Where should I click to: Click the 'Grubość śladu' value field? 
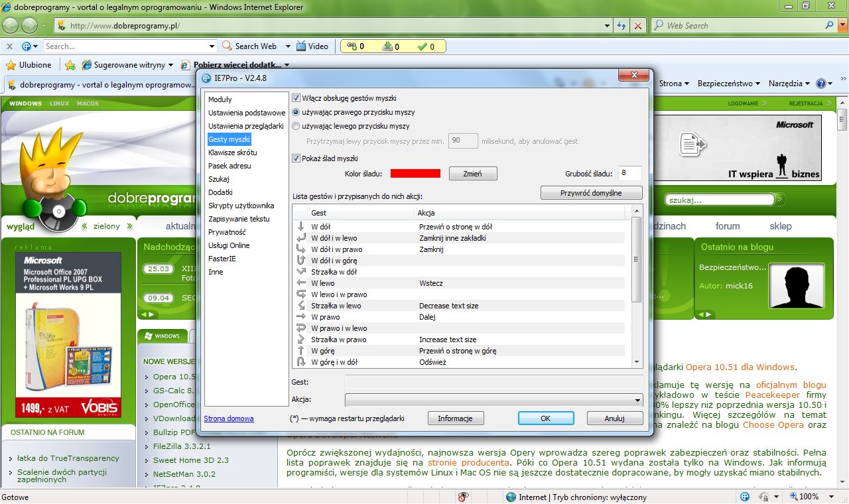pyautogui.click(x=629, y=174)
